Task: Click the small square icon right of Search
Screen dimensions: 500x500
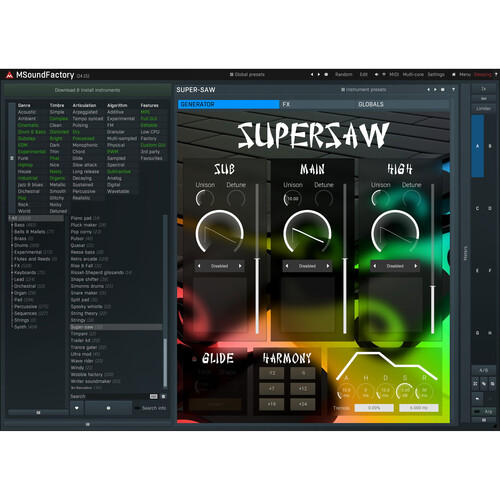Action: point(163,396)
